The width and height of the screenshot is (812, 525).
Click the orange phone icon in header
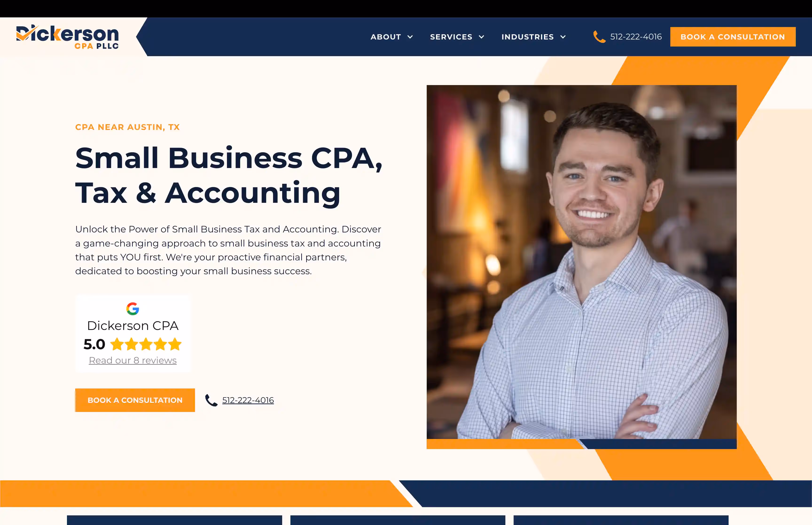[x=599, y=37]
